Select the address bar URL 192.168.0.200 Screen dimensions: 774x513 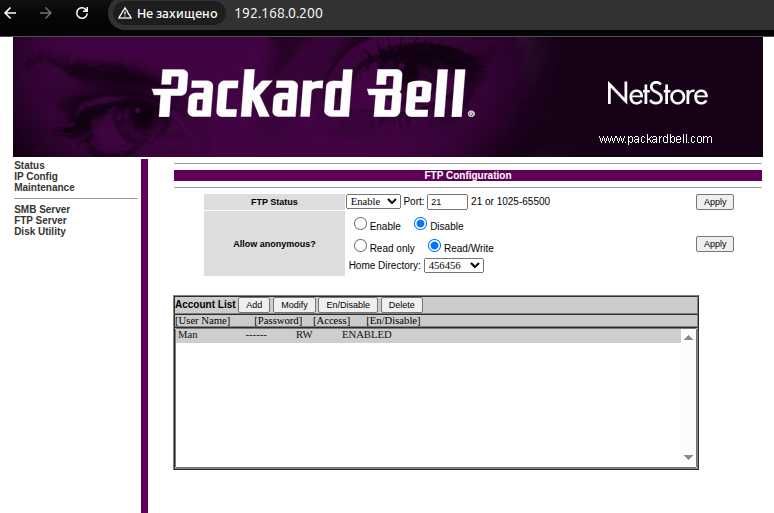278,13
